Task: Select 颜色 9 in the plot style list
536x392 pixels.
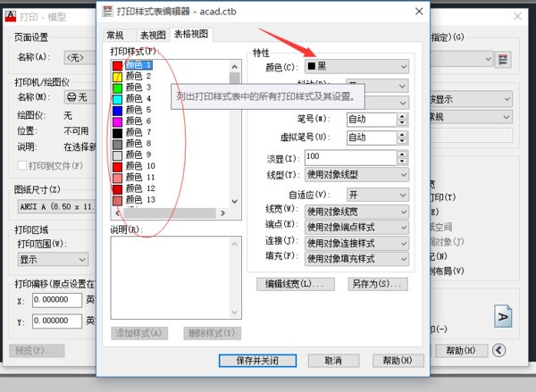Action: pyautogui.click(x=138, y=154)
